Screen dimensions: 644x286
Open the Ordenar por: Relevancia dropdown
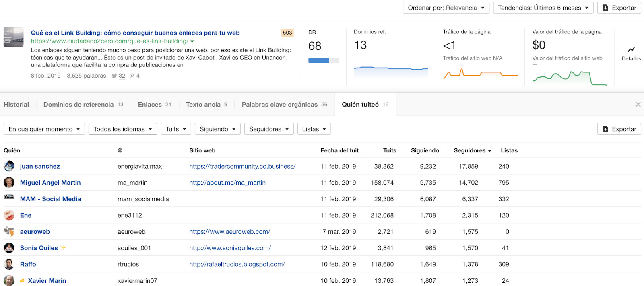[x=446, y=8]
